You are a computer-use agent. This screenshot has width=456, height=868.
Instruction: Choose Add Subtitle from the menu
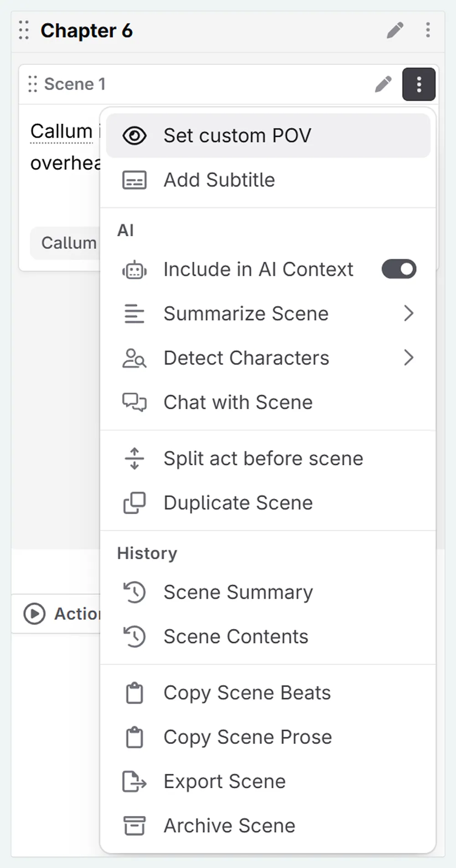[219, 180]
